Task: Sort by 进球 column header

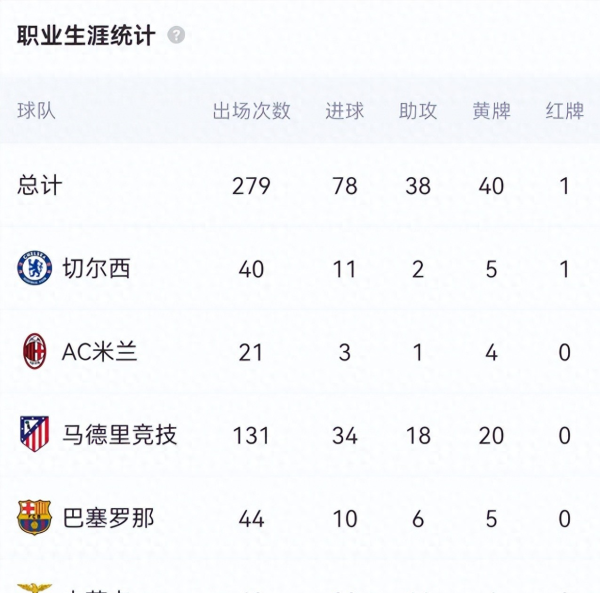Action: click(x=345, y=111)
